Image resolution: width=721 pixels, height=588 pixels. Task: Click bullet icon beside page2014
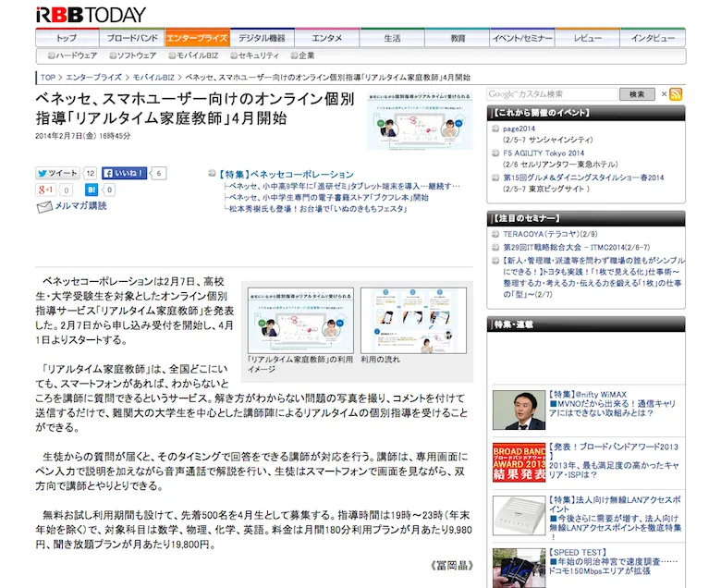tap(495, 129)
